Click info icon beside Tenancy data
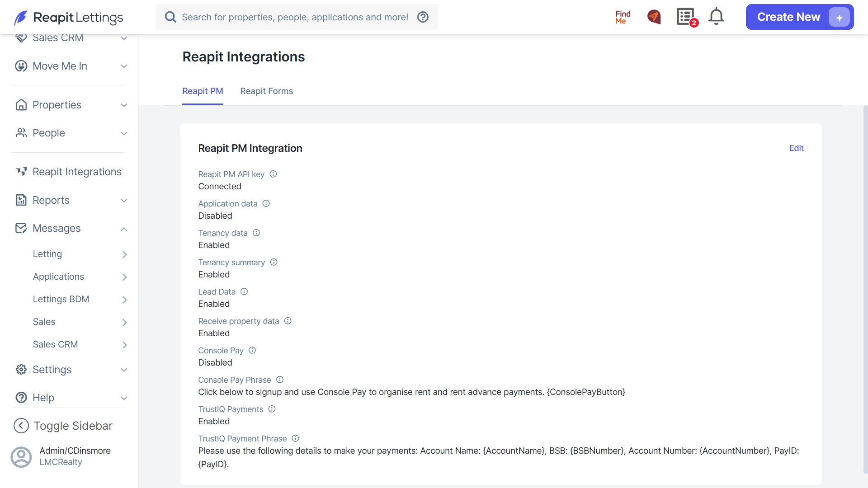This screenshot has width=868, height=488. [x=256, y=233]
